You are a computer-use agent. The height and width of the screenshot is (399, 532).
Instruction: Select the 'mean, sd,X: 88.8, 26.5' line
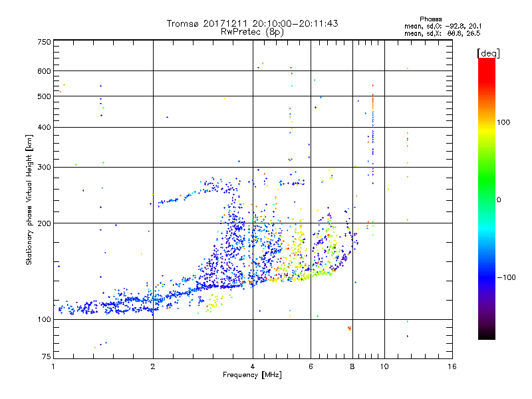click(x=442, y=33)
